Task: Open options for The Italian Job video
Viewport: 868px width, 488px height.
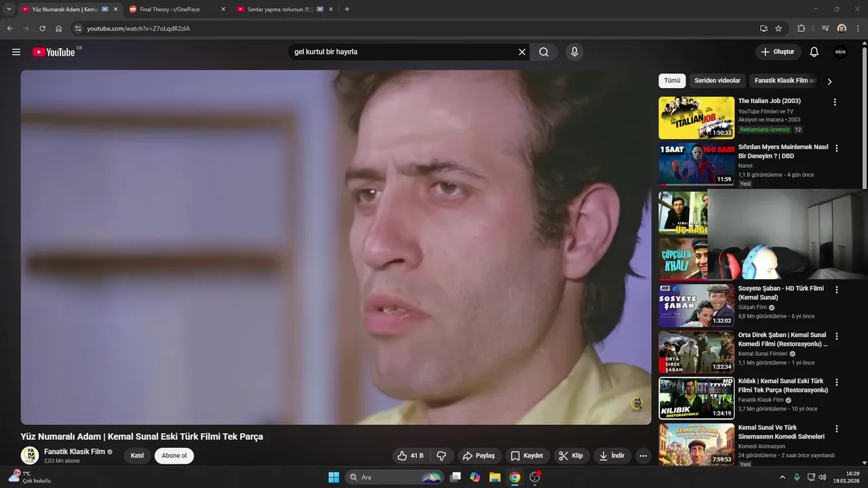Action: coord(835,102)
